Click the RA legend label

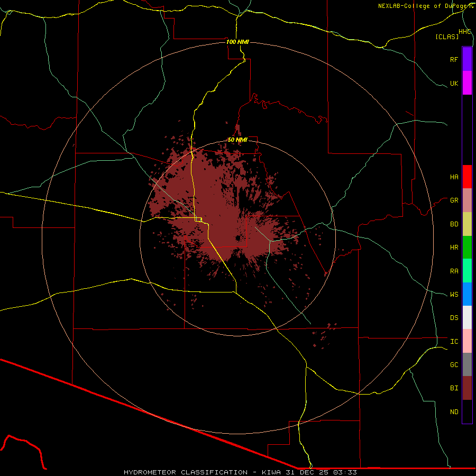(x=454, y=271)
